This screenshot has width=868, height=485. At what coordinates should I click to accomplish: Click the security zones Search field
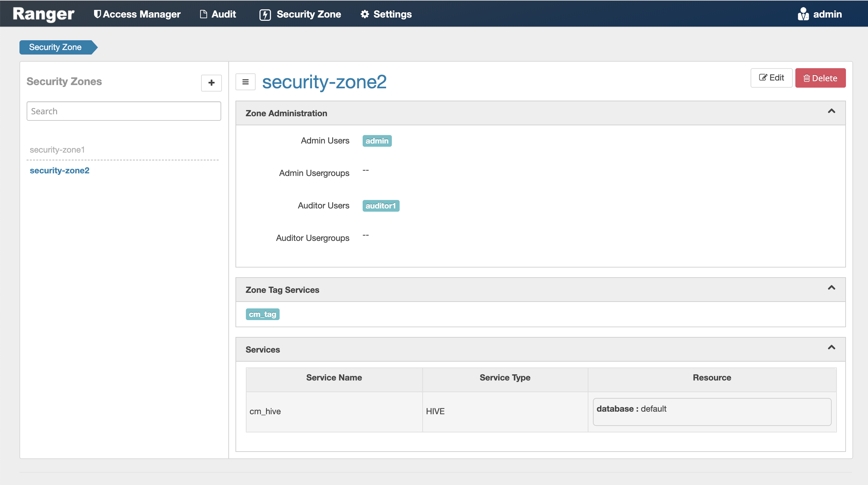pyautogui.click(x=124, y=111)
